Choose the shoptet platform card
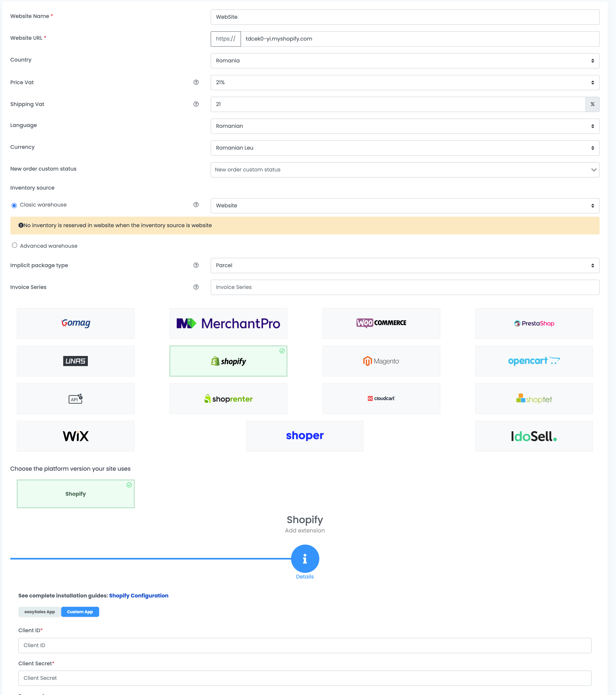Image resolution: width=616 pixels, height=695 pixels. [534, 399]
